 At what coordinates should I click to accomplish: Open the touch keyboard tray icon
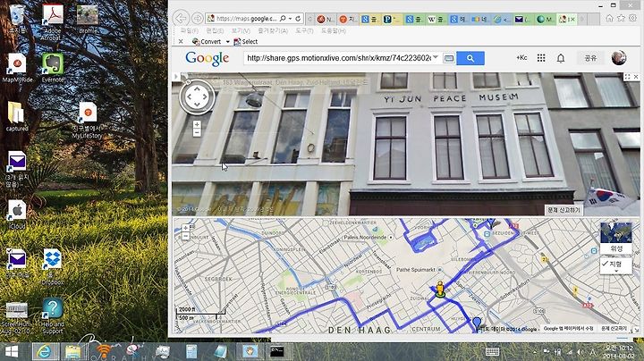(x=492, y=351)
